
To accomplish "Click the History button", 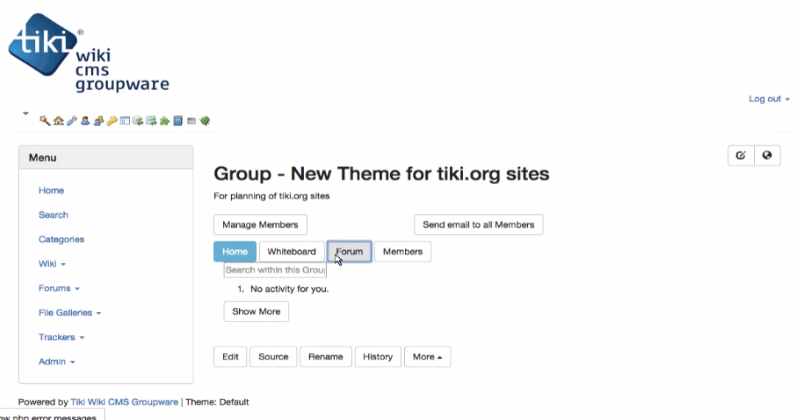I will tap(378, 357).
